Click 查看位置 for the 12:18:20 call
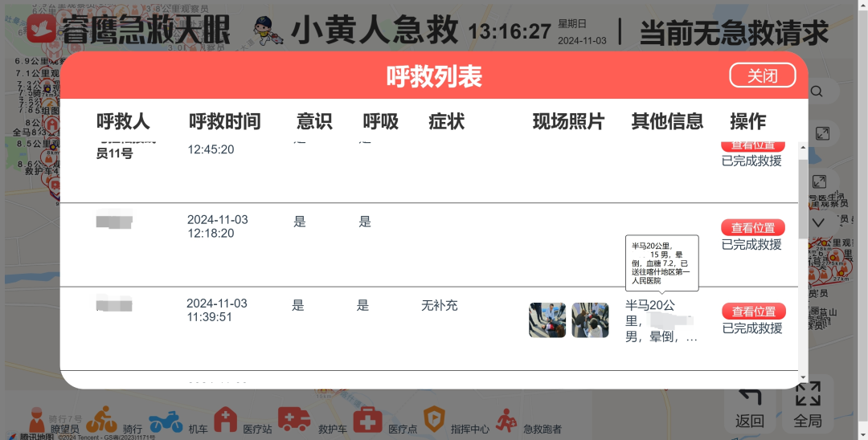Screen dimensions: 868x440 coord(753,227)
